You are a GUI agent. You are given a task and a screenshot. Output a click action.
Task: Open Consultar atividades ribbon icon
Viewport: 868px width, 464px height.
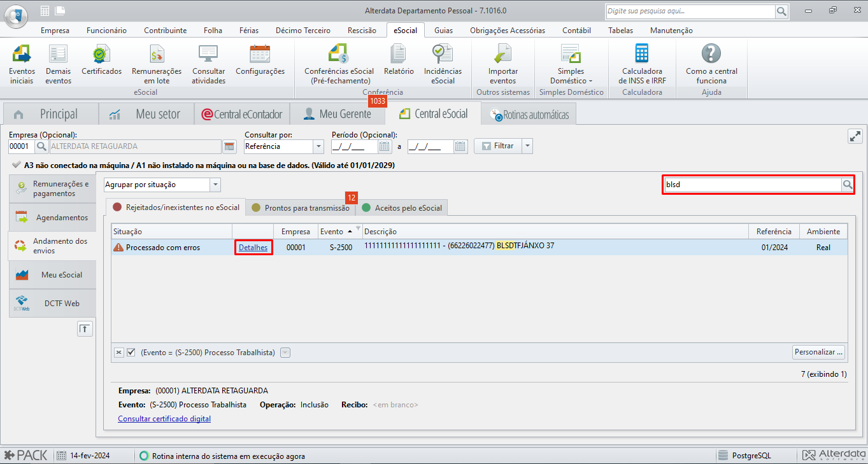click(209, 64)
